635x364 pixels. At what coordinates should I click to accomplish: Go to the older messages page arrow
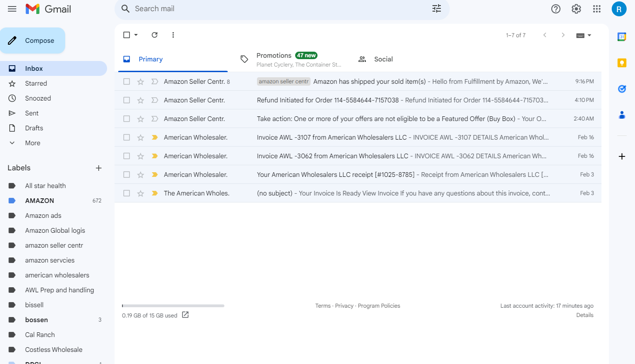563,35
